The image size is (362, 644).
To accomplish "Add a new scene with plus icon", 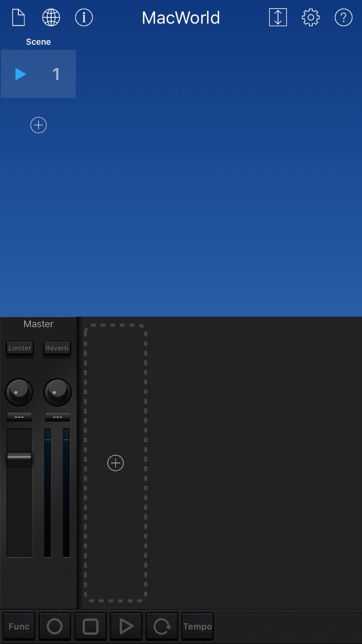I will [39, 125].
